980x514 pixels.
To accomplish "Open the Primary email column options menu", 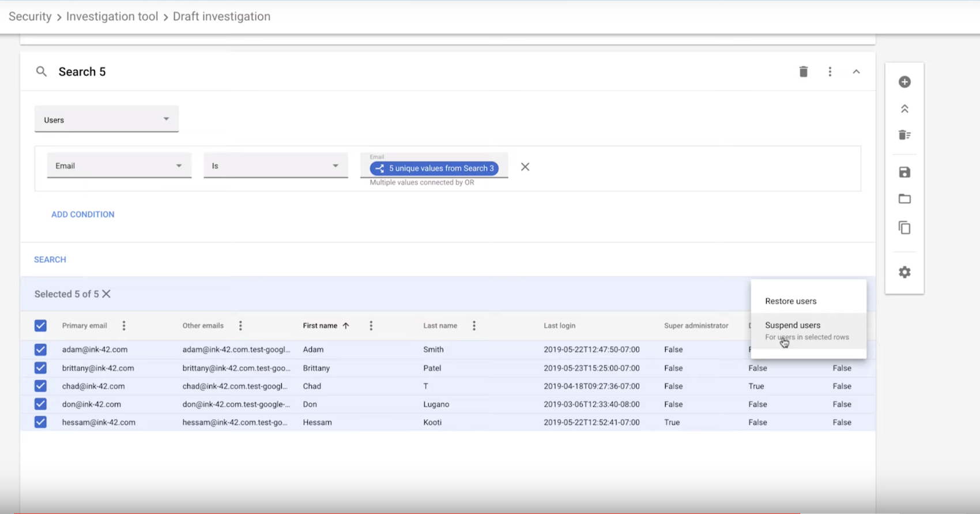I will (124, 326).
